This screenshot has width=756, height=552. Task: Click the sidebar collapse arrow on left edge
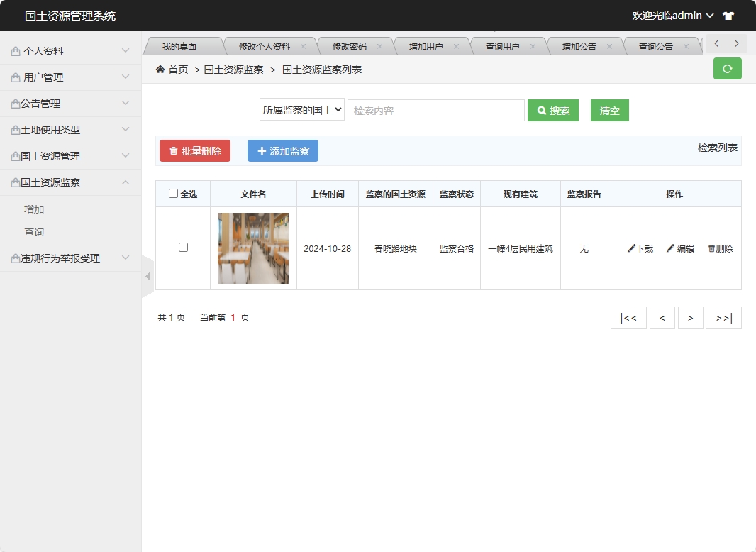tap(147, 277)
